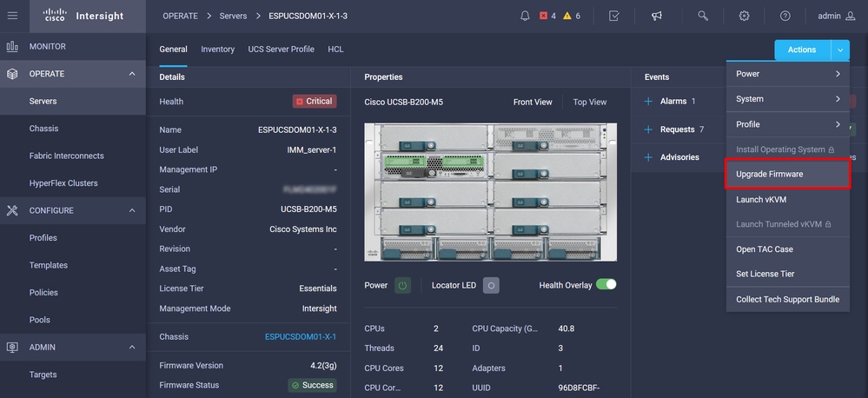The height and width of the screenshot is (398, 868).
Task: Click the Critical health badge
Action: 315,102
